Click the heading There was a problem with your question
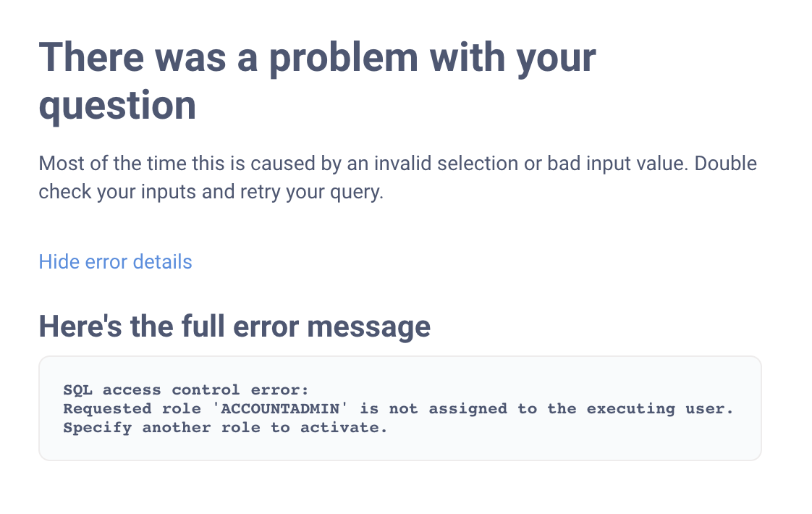Image resolution: width=812 pixels, height=514 pixels. 317,56
